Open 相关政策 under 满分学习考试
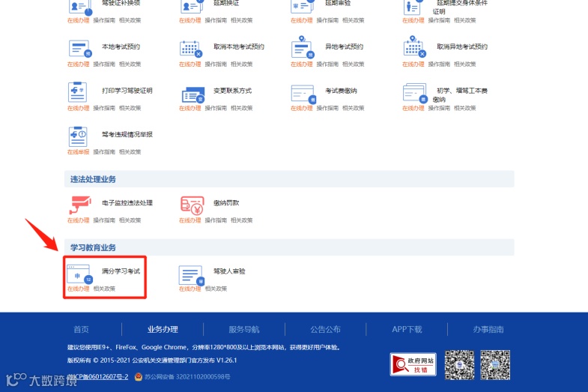The image size is (588, 392). [104, 289]
